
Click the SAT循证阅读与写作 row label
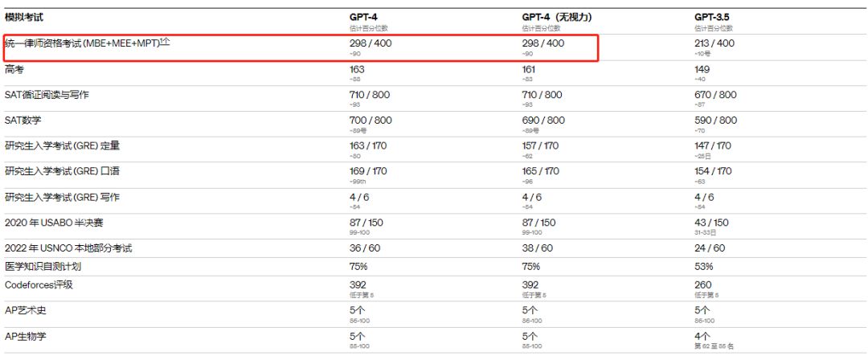click(47, 95)
